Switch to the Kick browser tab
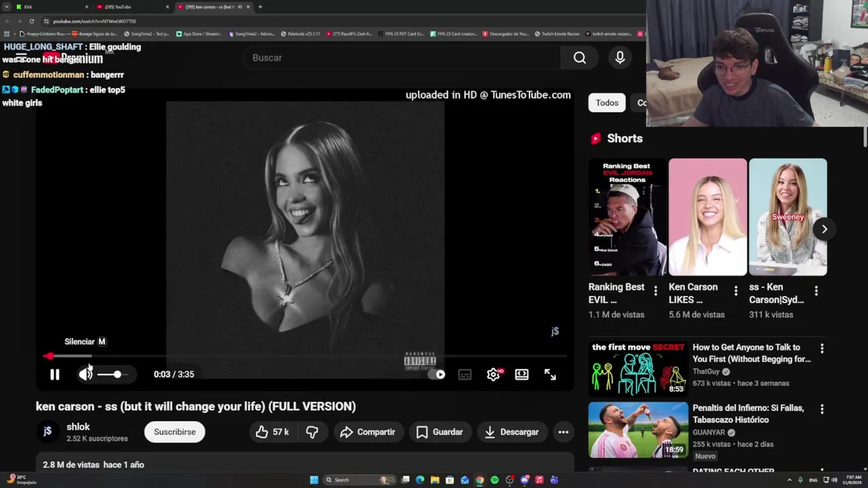This screenshot has height=488, width=868. (x=51, y=7)
